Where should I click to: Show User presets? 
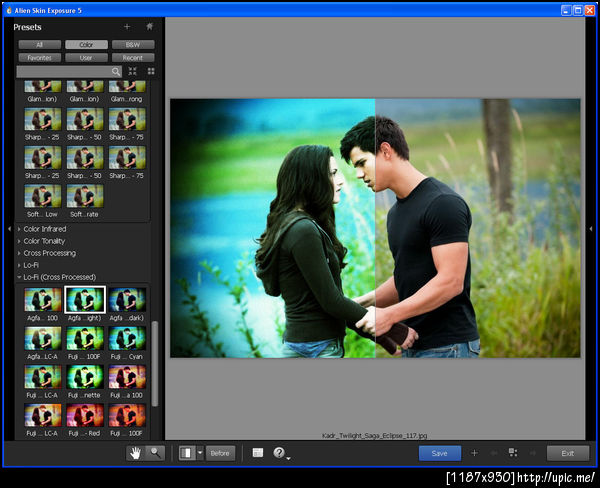click(86, 58)
